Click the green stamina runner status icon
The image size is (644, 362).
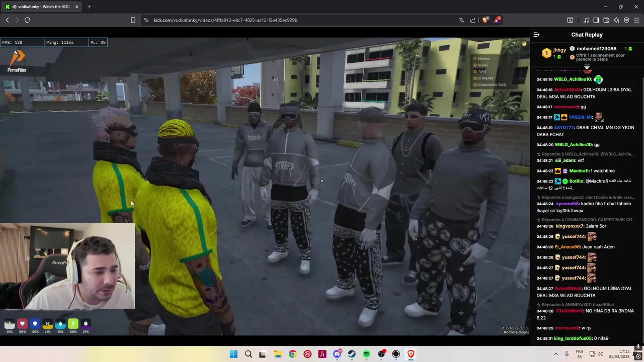[x=73, y=324]
